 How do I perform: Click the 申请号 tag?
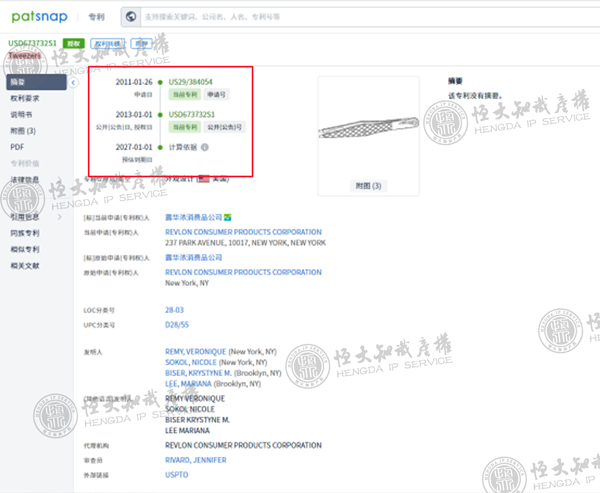pos(217,95)
